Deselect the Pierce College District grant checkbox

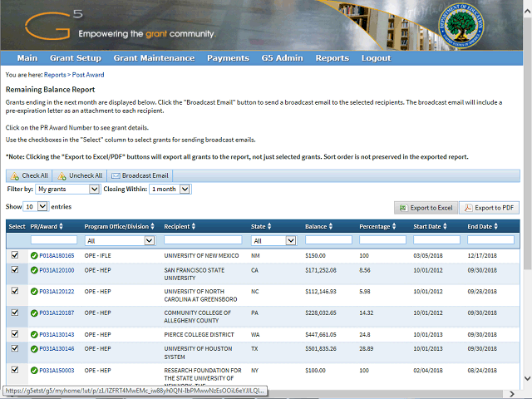(x=14, y=333)
